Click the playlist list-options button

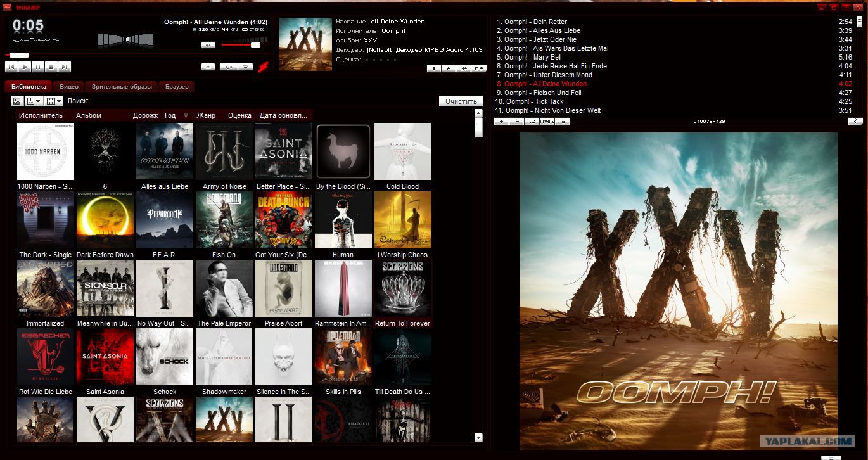tap(562, 121)
